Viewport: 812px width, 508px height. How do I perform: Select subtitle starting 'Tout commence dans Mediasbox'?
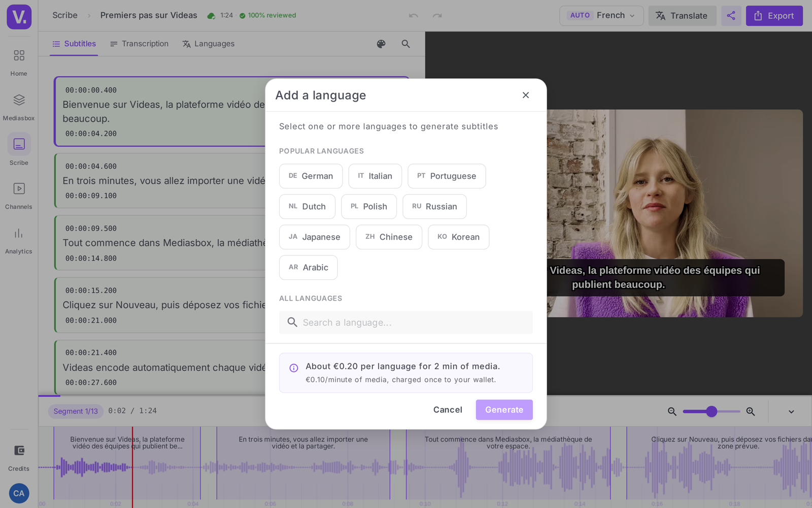[160, 243]
